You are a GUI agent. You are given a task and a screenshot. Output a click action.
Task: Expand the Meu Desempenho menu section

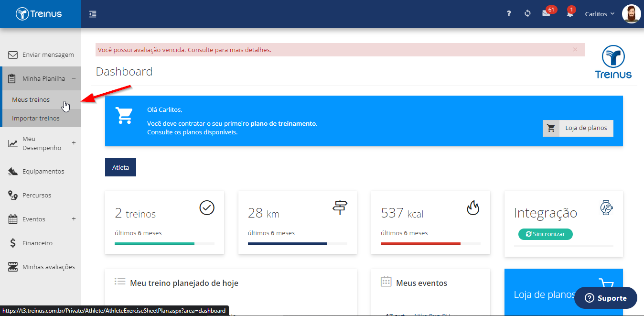(x=74, y=142)
